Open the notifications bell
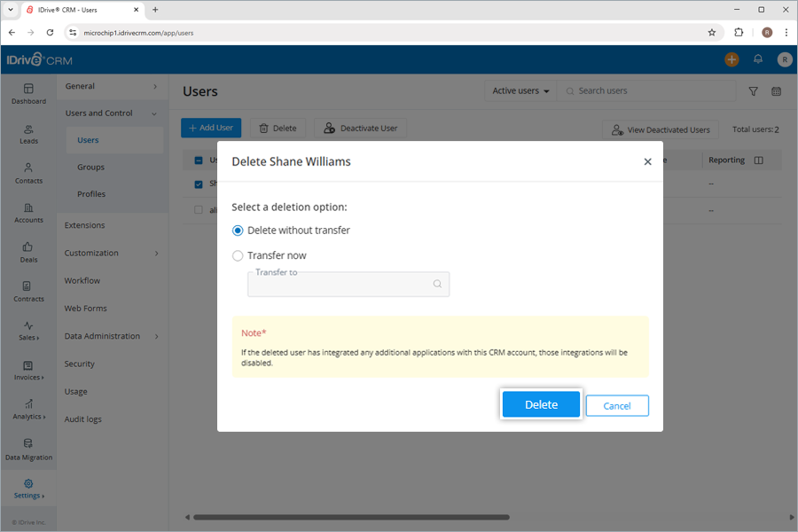 click(758, 59)
